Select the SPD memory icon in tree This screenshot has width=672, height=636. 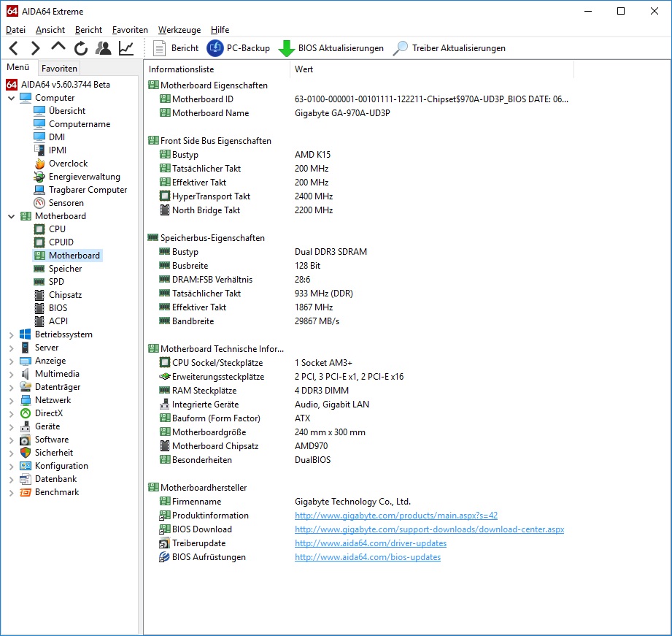pyautogui.click(x=39, y=282)
